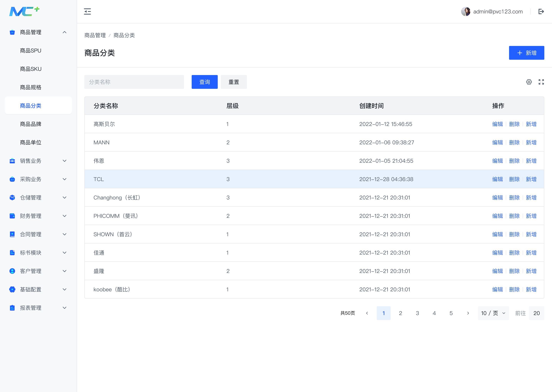The image size is (552, 392).
Task: Click the 仓储管理 warehouse cube icon
Action: click(12, 198)
